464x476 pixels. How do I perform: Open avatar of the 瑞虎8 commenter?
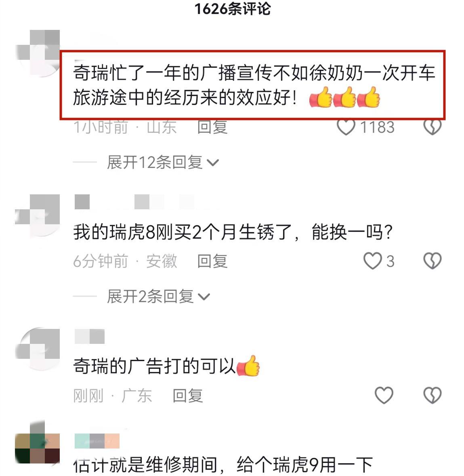coord(38,215)
